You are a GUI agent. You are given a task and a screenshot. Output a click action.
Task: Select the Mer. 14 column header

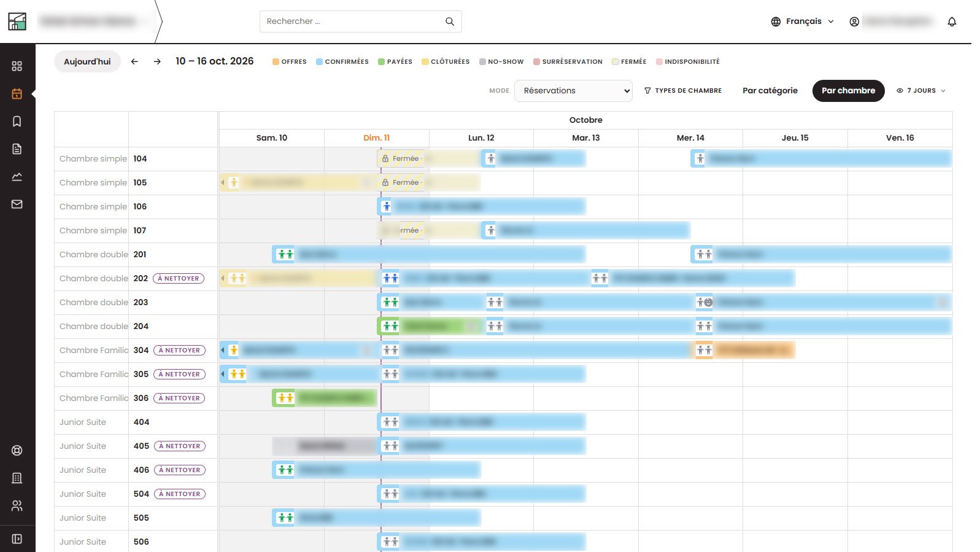point(690,138)
